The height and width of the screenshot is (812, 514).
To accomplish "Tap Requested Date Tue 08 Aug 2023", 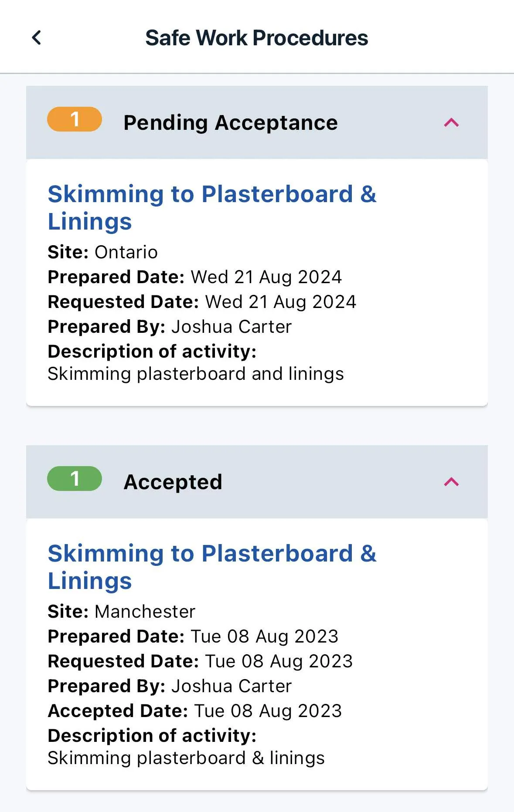I will [200, 661].
